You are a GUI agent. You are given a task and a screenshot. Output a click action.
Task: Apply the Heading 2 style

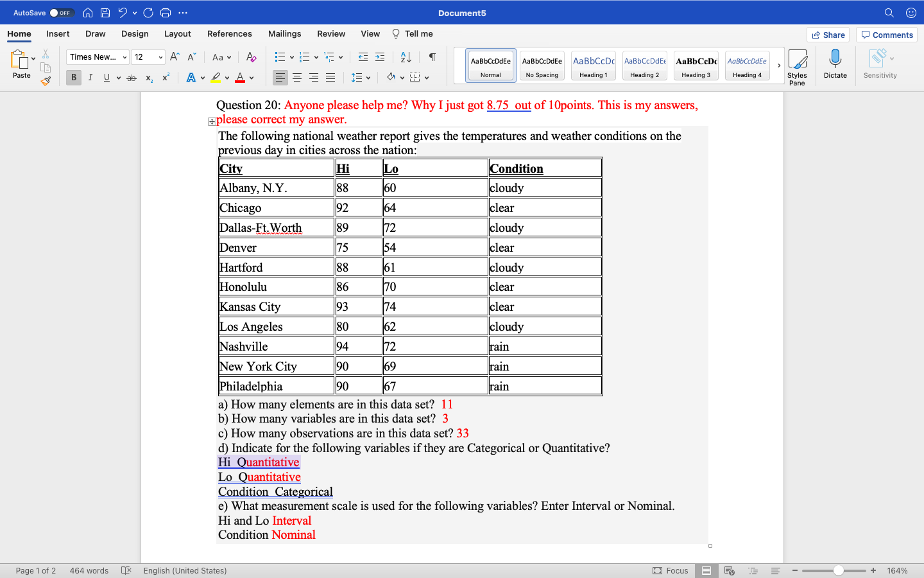(x=644, y=65)
